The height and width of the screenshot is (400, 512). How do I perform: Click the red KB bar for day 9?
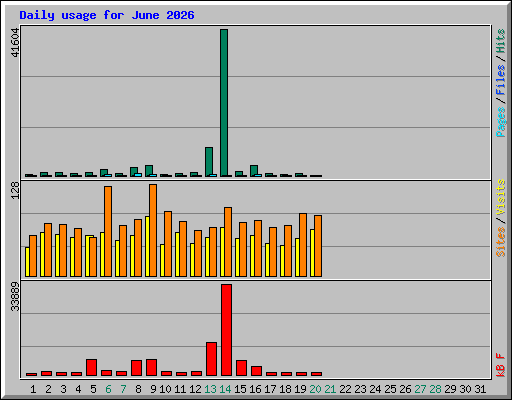tap(151, 367)
